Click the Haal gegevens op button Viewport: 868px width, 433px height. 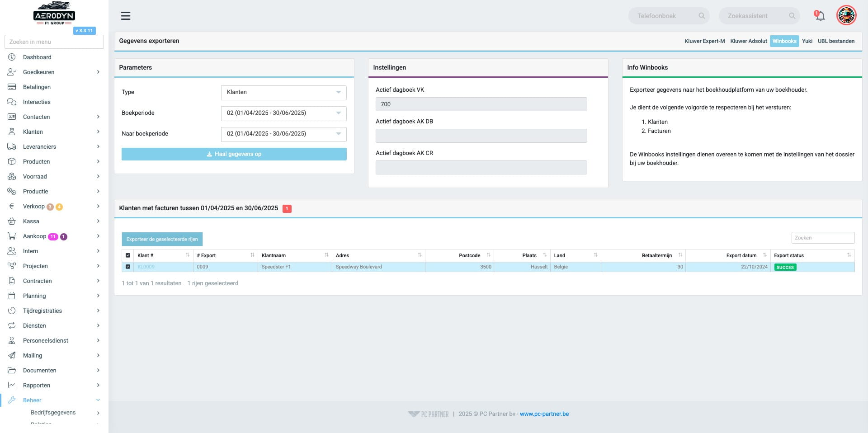coord(234,154)
